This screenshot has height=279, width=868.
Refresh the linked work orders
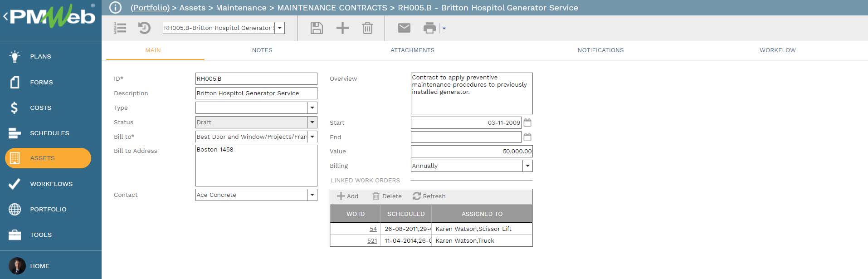429,196
